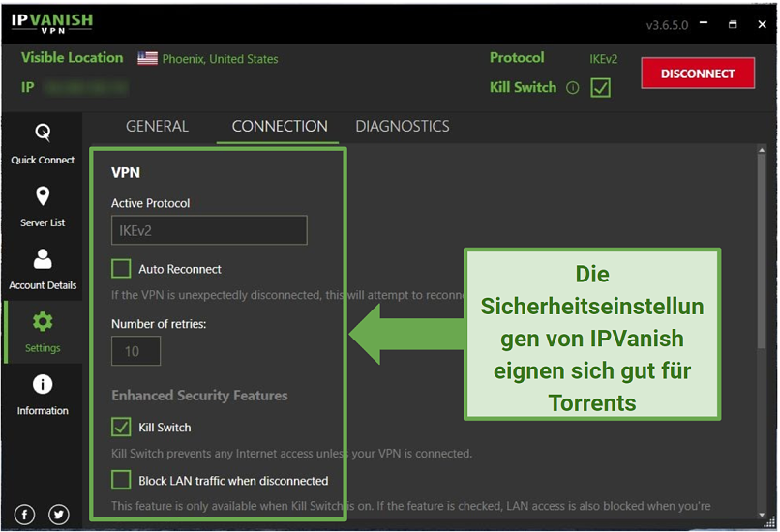
Task: Click the Kill Switch info icon
Action: coord(573,88)
